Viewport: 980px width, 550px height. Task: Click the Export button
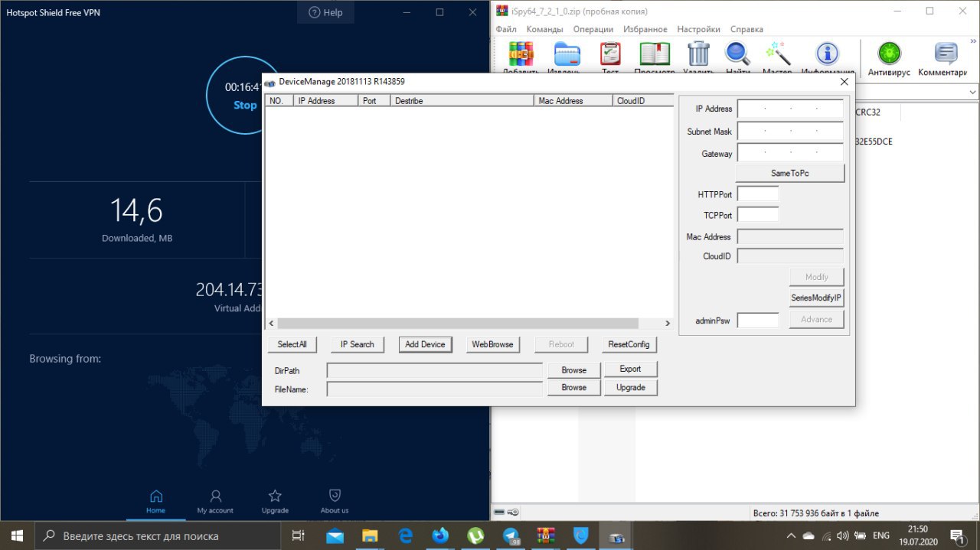[x=630, y=369]
